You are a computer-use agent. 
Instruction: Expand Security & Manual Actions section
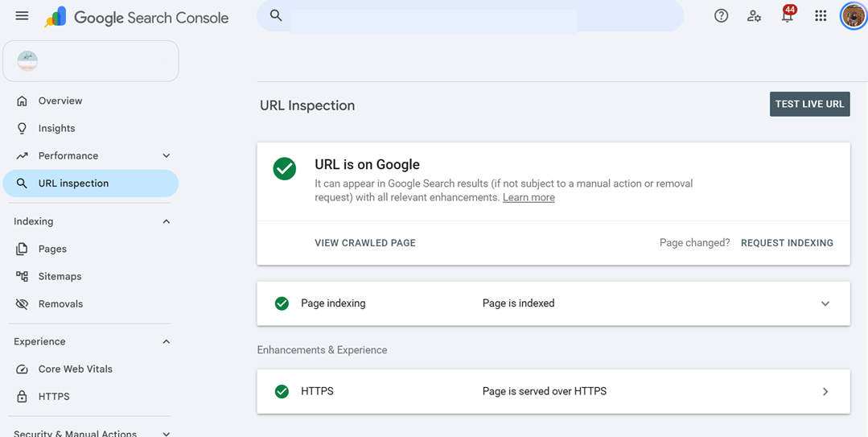point(166,434)
